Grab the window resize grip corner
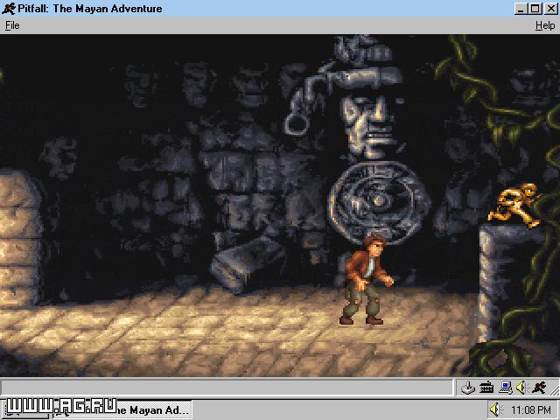The image size is (560, 420). (x=555, y=390)
